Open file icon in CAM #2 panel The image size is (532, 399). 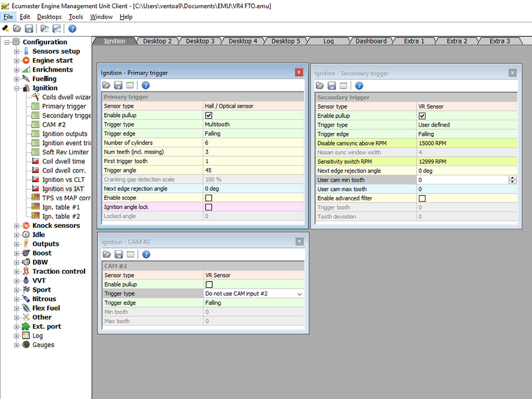(x=107, y=254)
